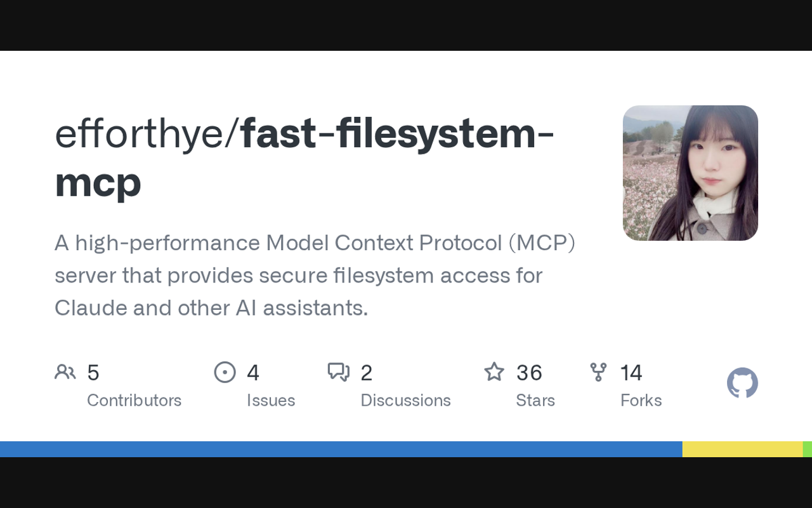This screenshot has height=508, width=812.
Task: Open the Discussions label
Action: [x=405, y=400]
